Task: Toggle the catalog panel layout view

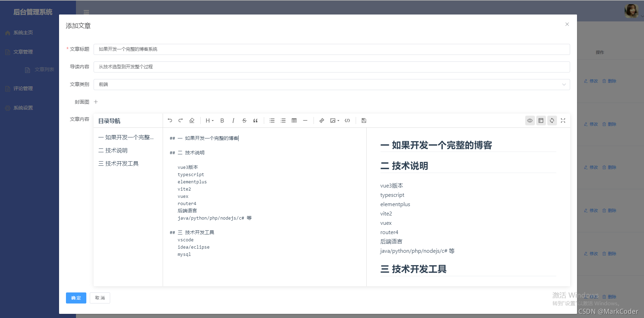Action: click(541, 121)
